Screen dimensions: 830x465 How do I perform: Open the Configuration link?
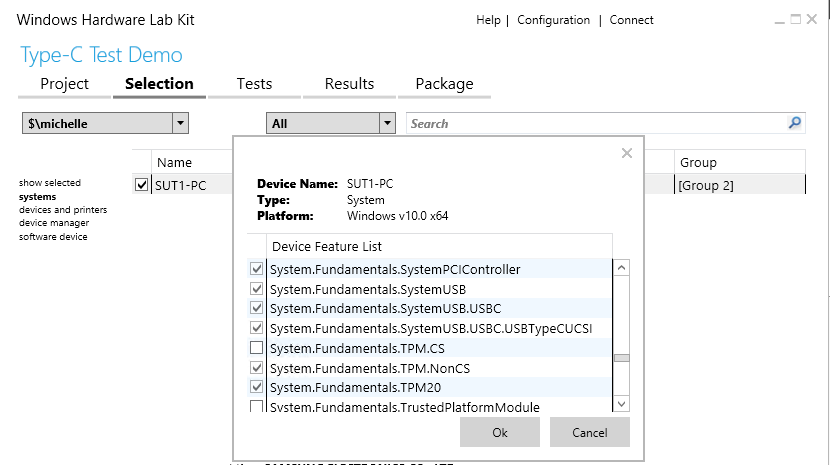pyautogui.click(x=553, y=20)
